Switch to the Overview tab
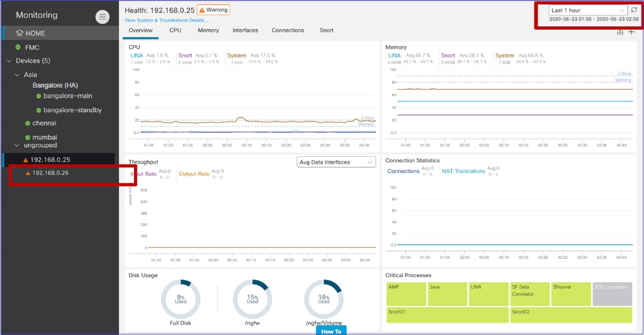The height and width of the screenshot is (335, 644). 141,30
